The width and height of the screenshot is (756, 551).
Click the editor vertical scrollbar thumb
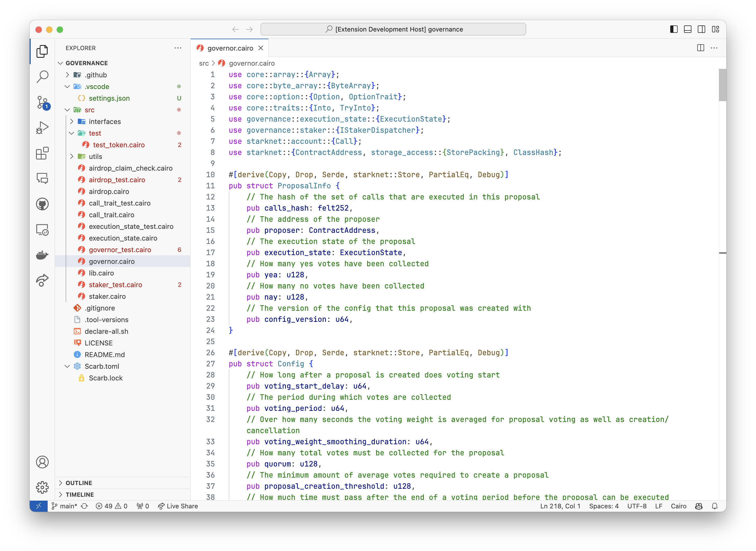[722, 85]
